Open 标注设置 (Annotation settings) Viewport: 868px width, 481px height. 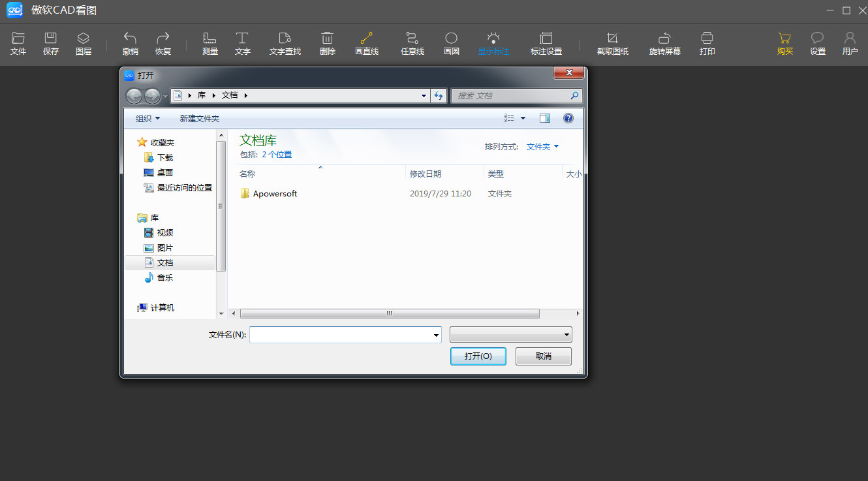(x=546, y=44)
